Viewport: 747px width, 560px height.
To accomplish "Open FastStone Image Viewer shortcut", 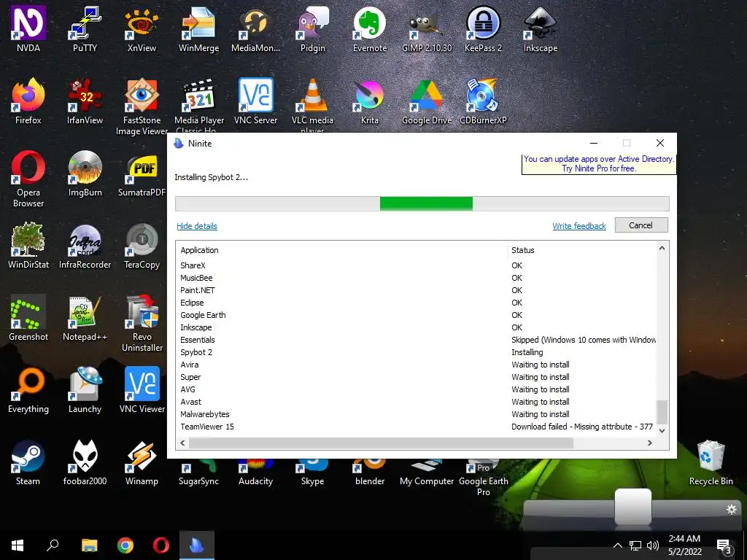I will pyautogui.click(x=142, y=106).
